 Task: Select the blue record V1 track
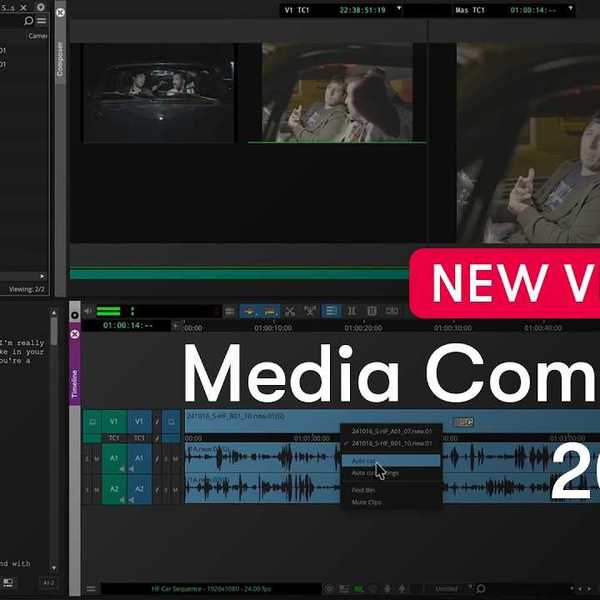[x=139, y=421]
